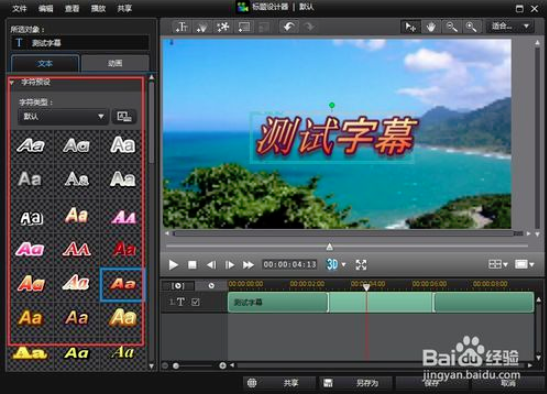The height and width of the screenshot is (394, 547).
Task: Click the timecode field 00:00:04:13
Action: pyautogui.click(x=290, y=265)
